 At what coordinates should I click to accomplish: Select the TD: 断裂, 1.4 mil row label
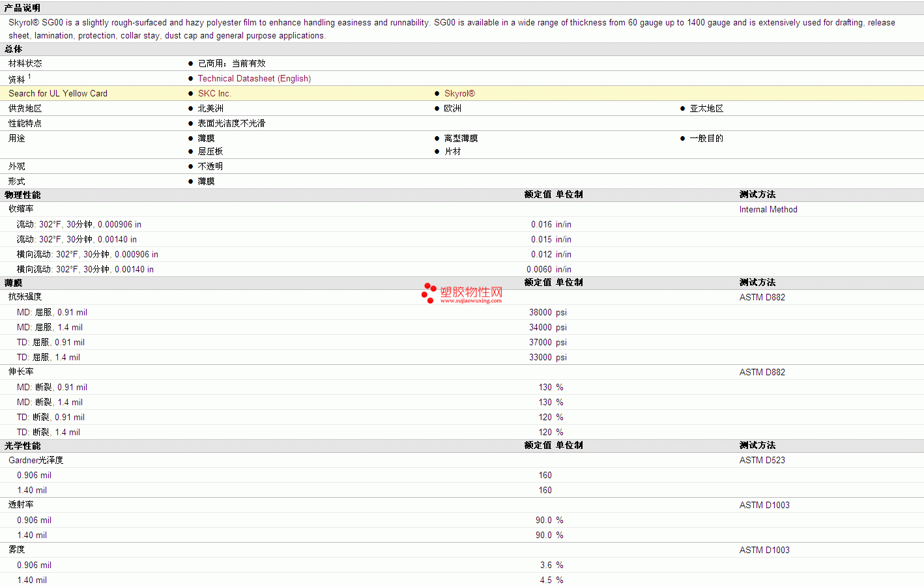click(48, 432)
